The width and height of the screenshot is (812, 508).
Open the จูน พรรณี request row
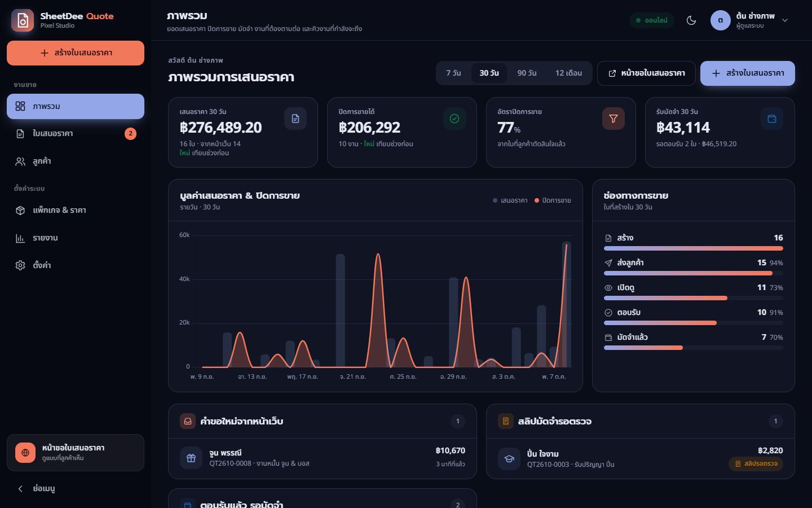[323, 458]
